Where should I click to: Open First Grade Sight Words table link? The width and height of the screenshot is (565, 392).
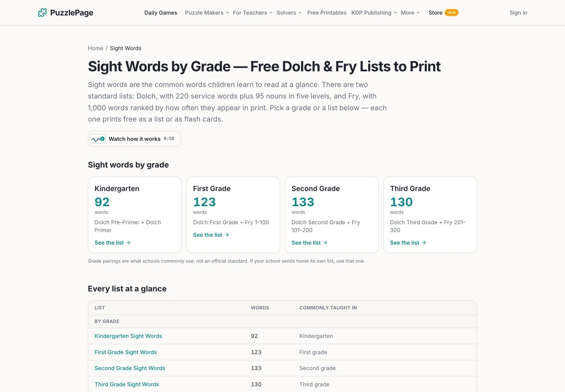point(126,352)
